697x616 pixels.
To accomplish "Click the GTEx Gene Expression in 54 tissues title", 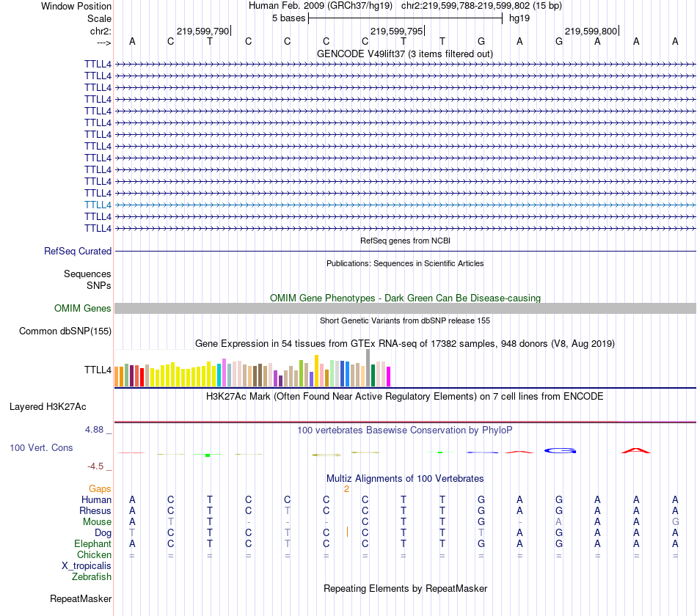I will pyautogui.click(x=405, y=343).
